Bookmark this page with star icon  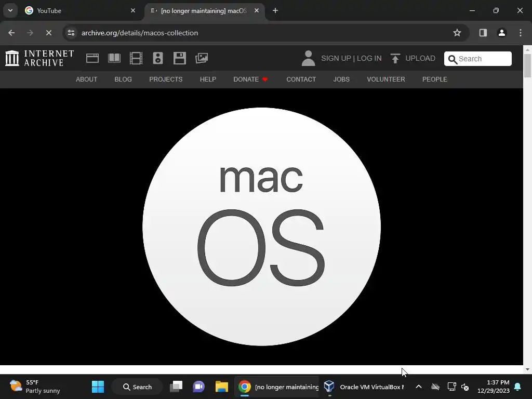[457, 33]
